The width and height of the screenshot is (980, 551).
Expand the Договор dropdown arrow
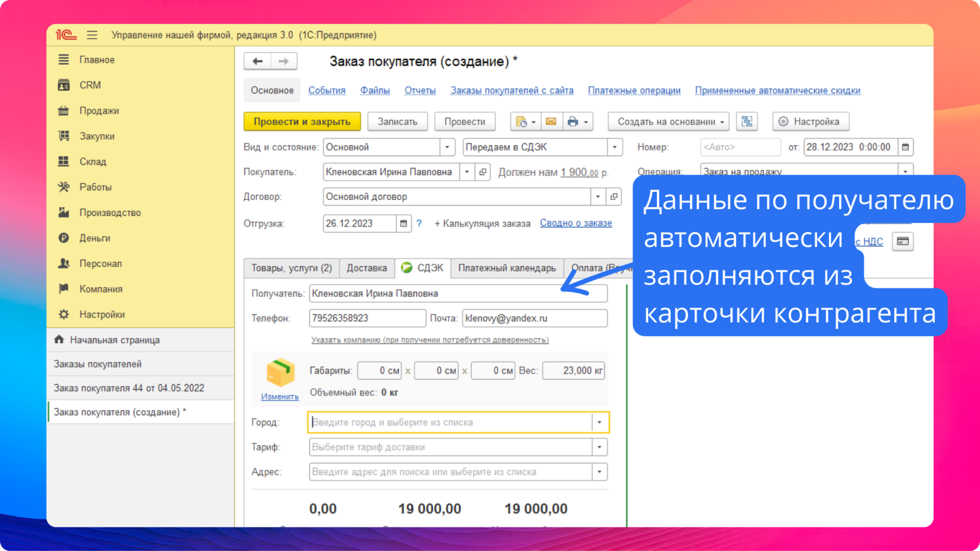click(x=598, y=197)
